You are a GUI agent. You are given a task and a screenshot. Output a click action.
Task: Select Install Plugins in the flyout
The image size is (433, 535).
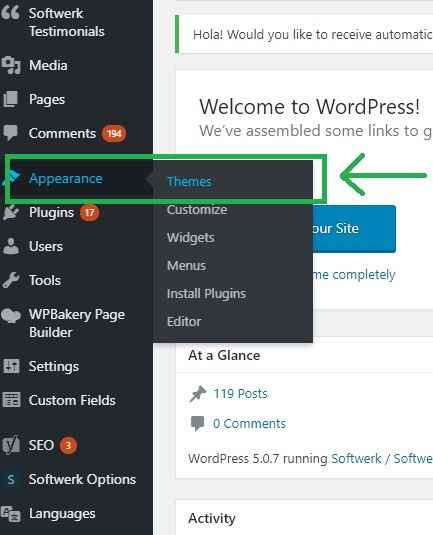[x=206, y=293]
